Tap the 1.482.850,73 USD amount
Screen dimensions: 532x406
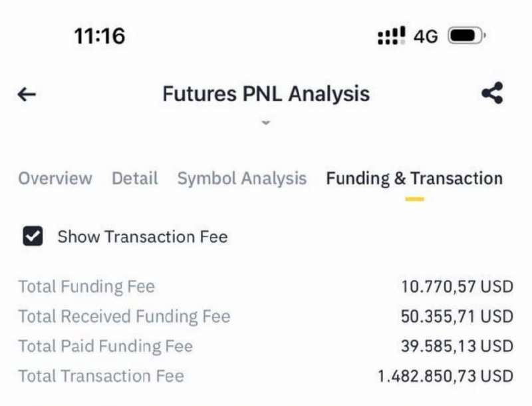(446, 376)
